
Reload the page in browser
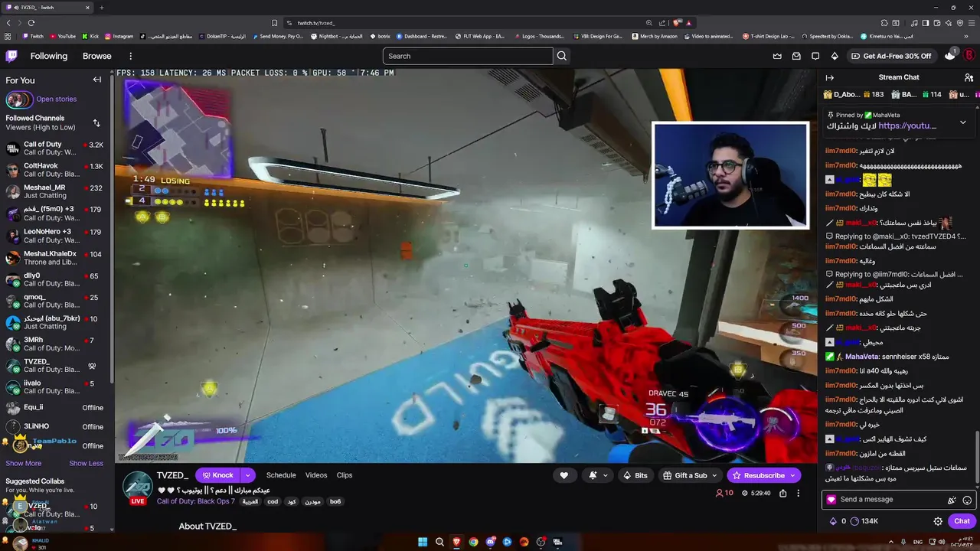[31, 23]
